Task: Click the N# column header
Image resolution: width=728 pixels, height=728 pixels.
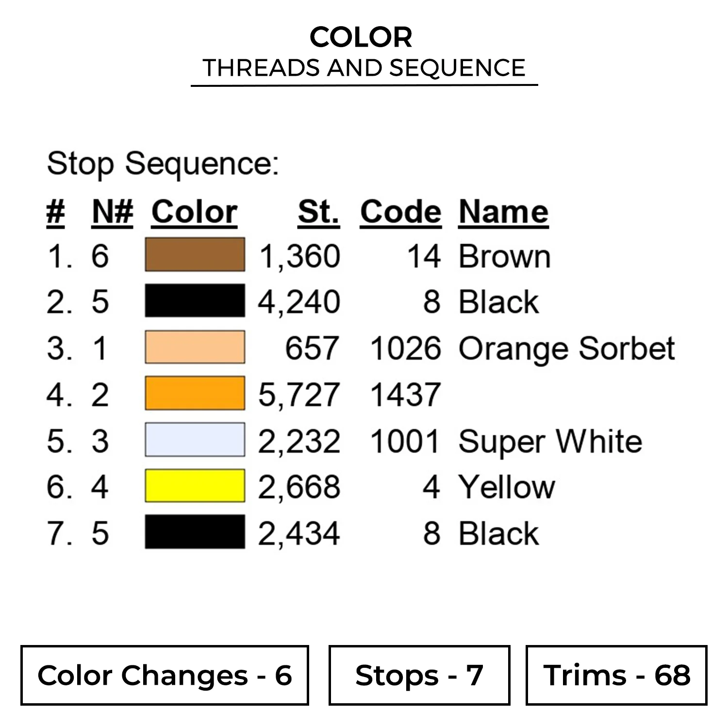Action: (x=113, y=212)
